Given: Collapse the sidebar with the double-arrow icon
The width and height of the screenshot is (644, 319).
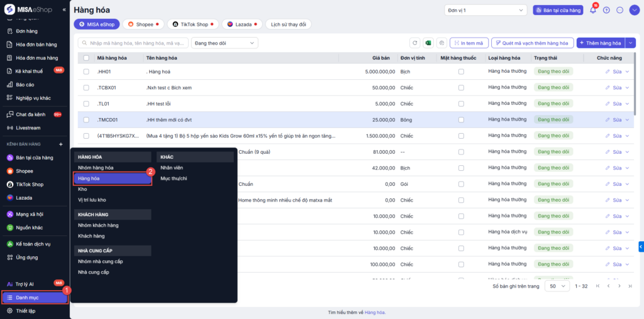Looking at the screenshot, I should pyautogui.click(x=64, y=10).
